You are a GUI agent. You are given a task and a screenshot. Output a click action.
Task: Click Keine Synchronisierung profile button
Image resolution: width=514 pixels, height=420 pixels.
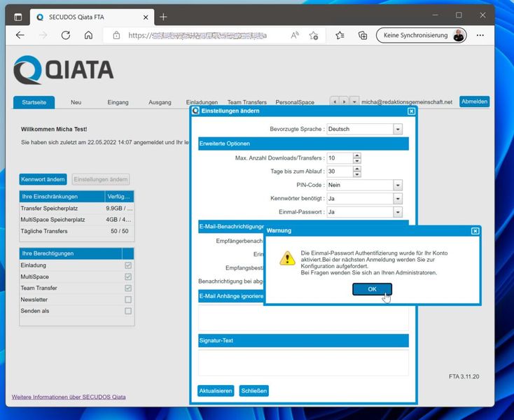[x=422, y=35]
